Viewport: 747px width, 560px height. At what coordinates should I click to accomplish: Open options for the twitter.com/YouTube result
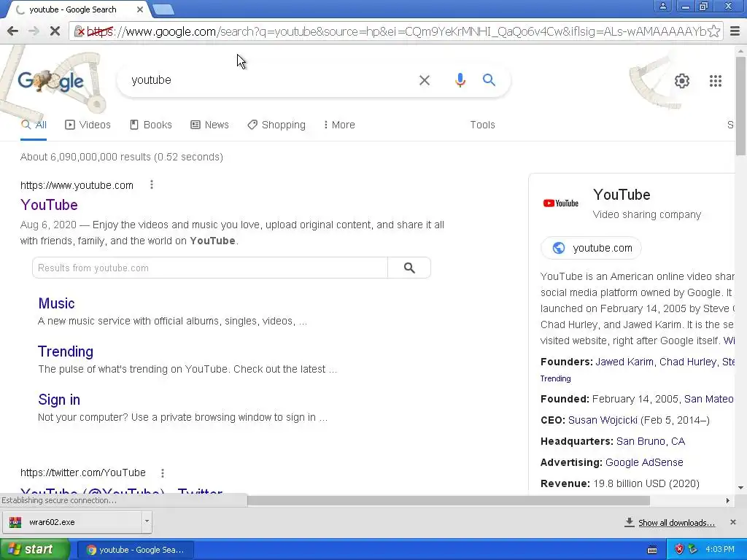pyautogui.click(x=163, y=472)
